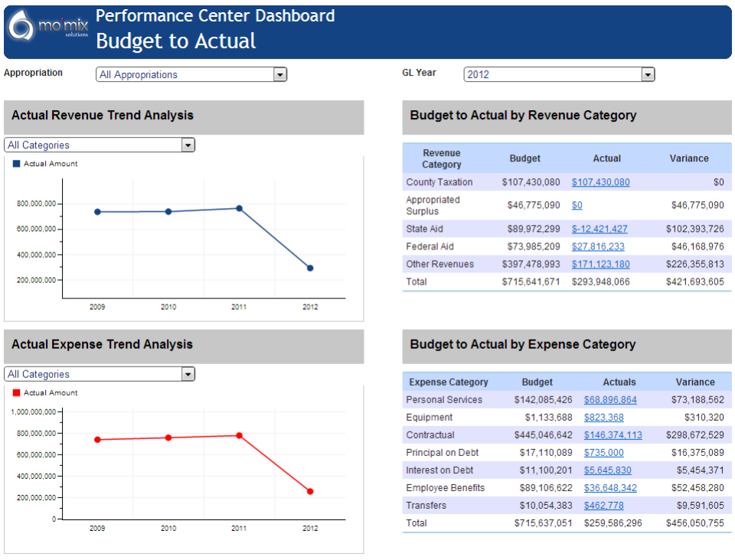
Task: Click the Performance Center Dashboard title
Action: click(215, 16)
